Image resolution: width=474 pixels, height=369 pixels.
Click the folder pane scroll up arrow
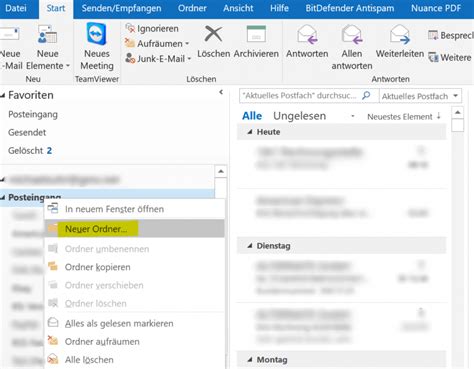(x=221, y=172)
